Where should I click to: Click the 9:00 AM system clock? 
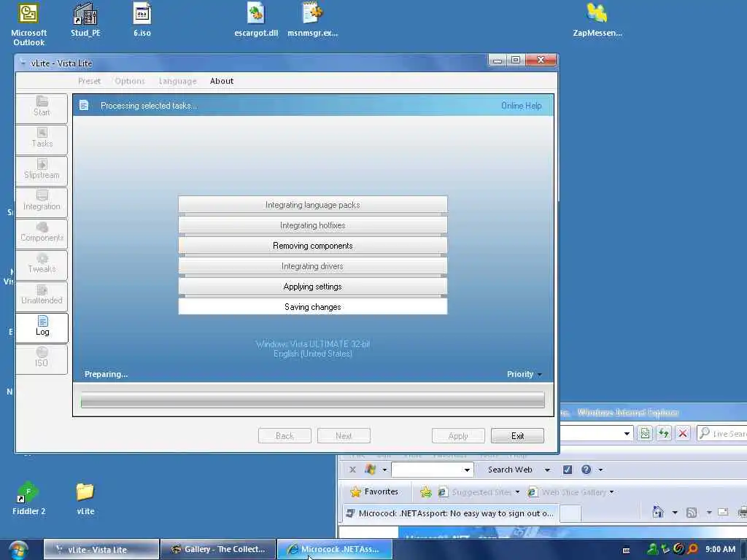coord(720,549)
